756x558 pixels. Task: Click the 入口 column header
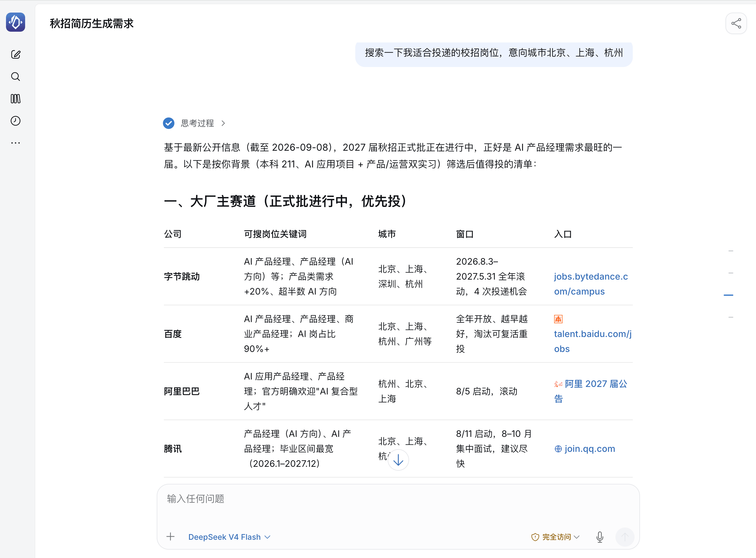563,234
